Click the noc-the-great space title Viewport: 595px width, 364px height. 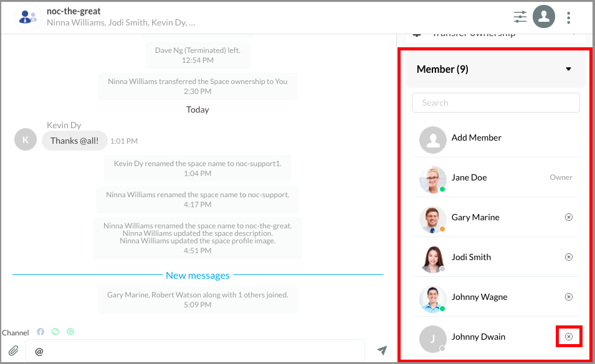coord(74,11)
